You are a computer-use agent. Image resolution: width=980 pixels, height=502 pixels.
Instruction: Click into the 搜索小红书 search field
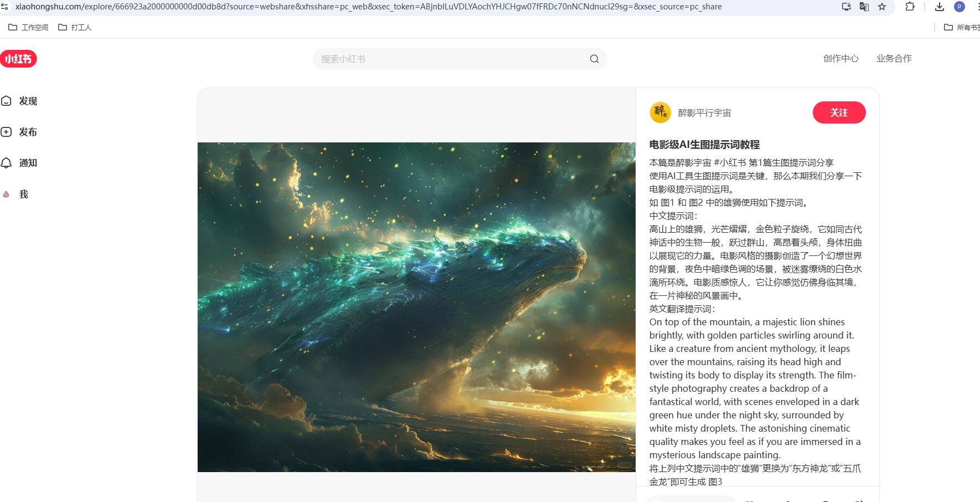(x=448, y=59)
